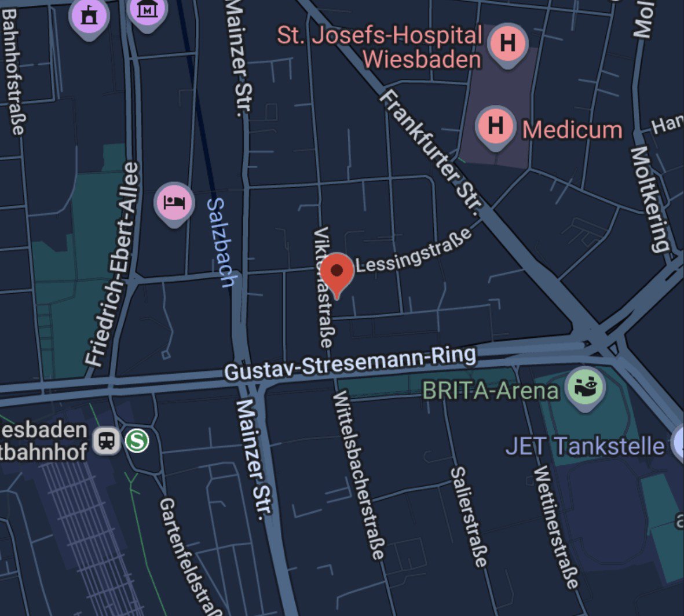Click the Medicum text label
The height and width of the screenshot is (616, 684).
[572, 130]
